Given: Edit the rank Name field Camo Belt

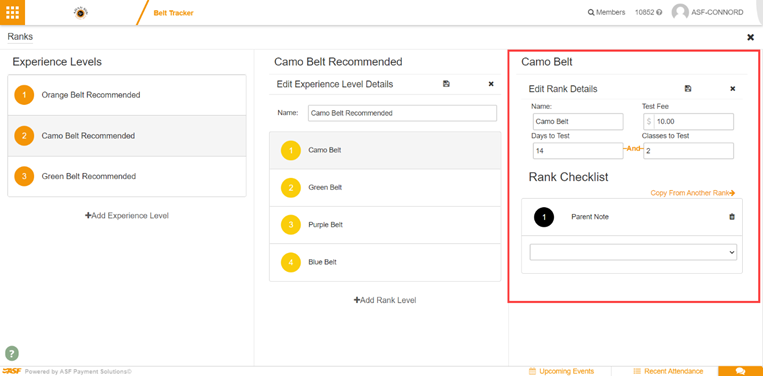Looking at the screenshot, I should [578, 122].
